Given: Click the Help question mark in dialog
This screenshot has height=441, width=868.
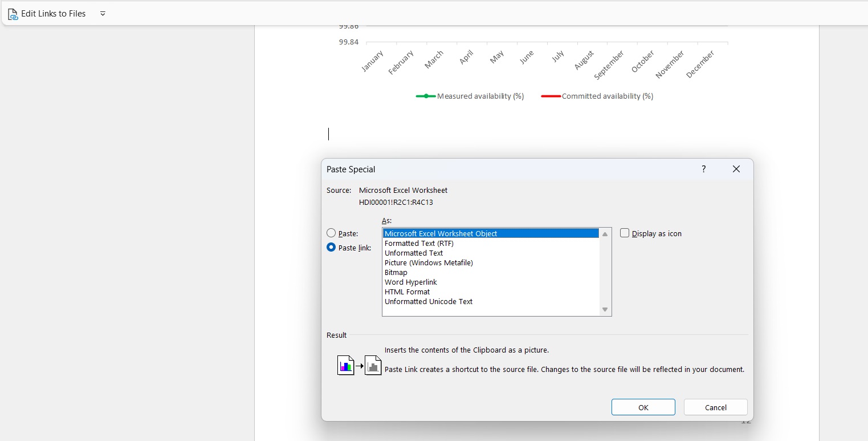Looking at the screenshot, I should (x=703, y=169).
